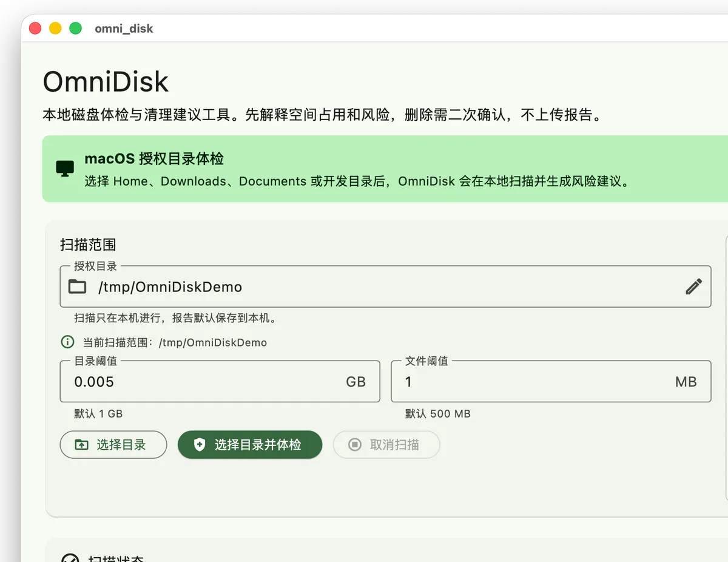Click banner description starting 选择 Home、Downloads
728x562 pixels.
click(x=356, y=181)
